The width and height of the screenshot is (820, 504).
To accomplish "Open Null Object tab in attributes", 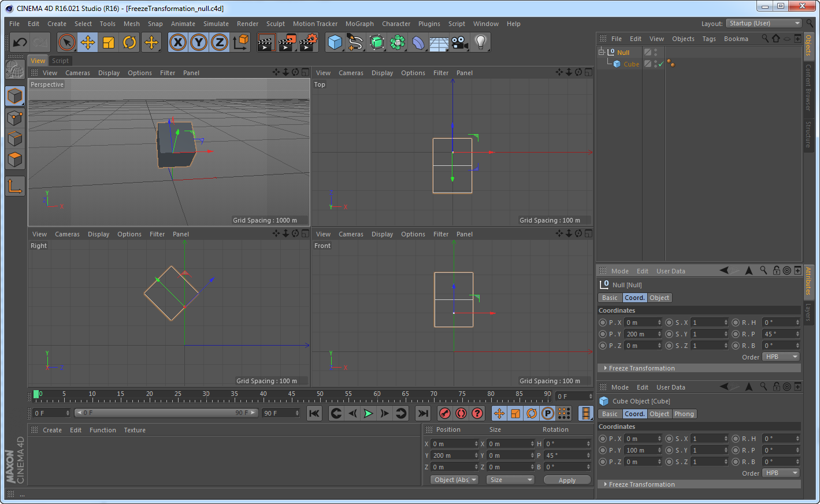I will (659, 298).
